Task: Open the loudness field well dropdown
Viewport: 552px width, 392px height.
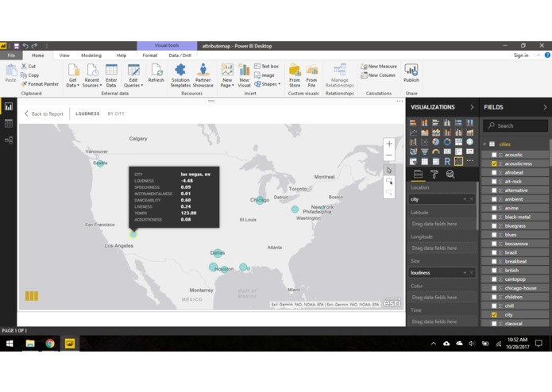Action: pyautogui.click(x=465, y=273)
